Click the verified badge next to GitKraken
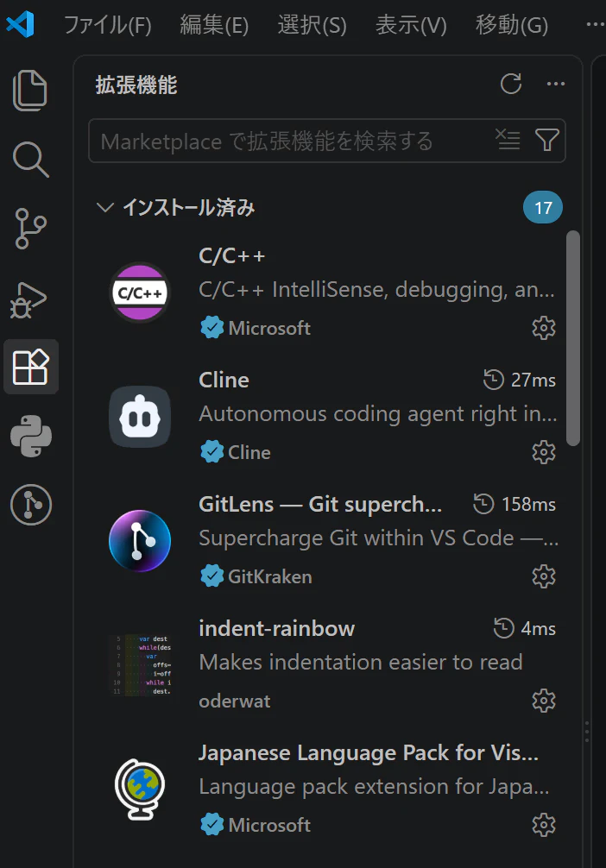The image size is (606, 868). pos(211,576)
